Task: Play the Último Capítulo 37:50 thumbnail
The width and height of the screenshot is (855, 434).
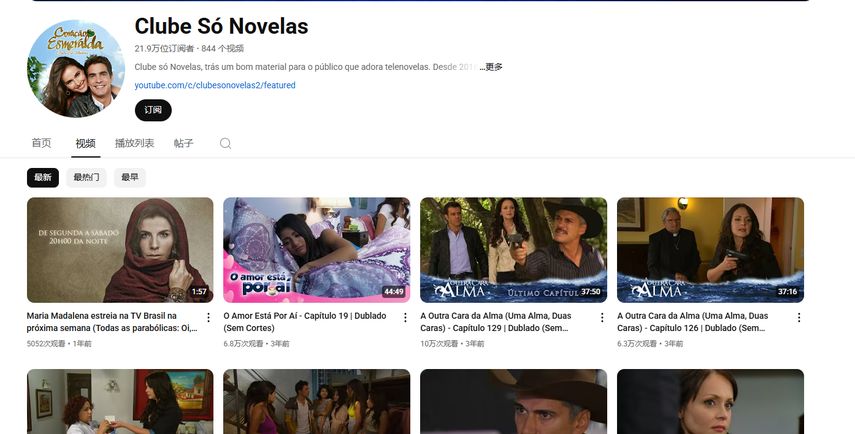Action: 514,250
